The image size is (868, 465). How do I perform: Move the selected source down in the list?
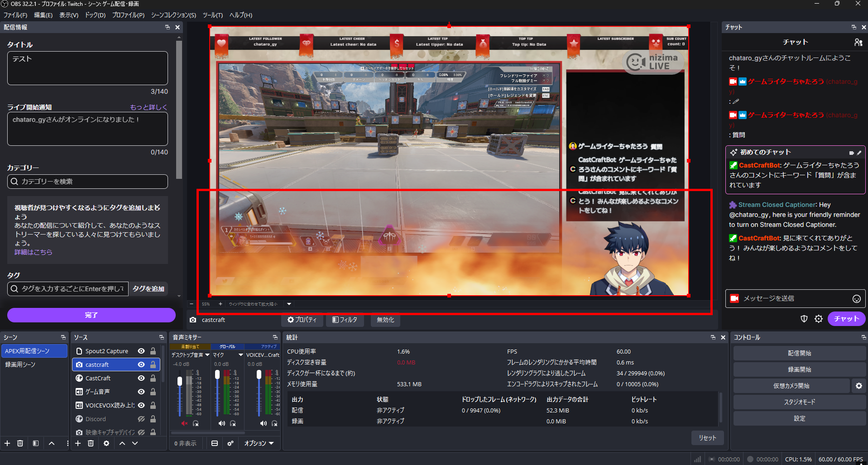coord(135,443)
